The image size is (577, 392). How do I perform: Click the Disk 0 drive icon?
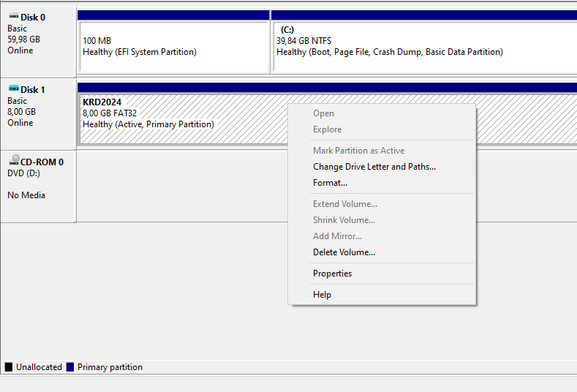click(14, 16)
